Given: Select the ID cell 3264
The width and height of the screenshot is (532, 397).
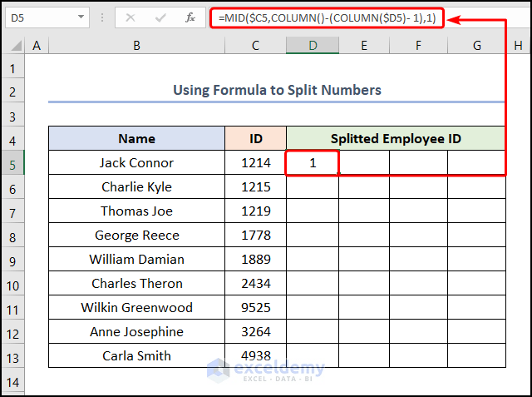Looking at the screenshot, I should coord(255,331).
